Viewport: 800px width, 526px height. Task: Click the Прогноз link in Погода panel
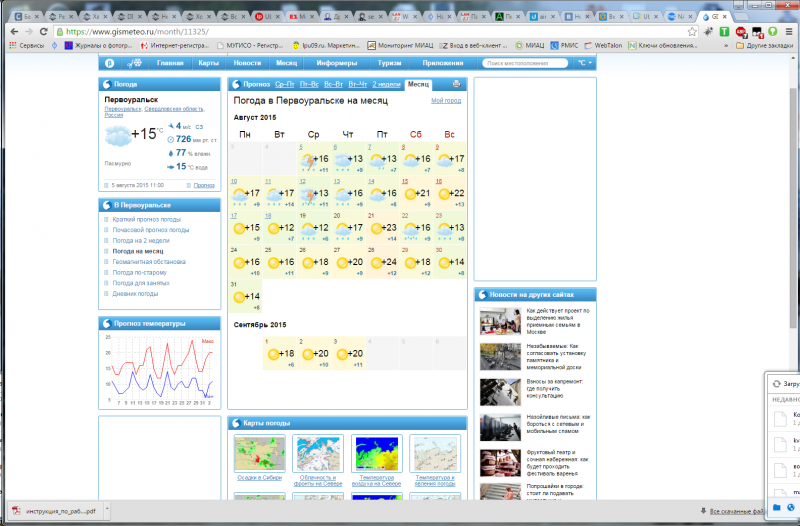pyautogui.click(x=204, y=185)
